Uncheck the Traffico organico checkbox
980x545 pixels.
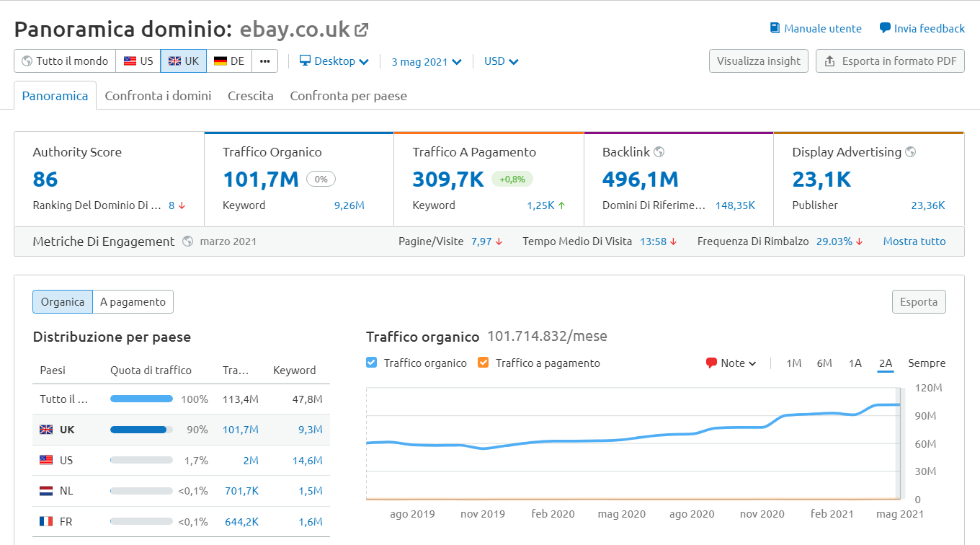(372, 363)
